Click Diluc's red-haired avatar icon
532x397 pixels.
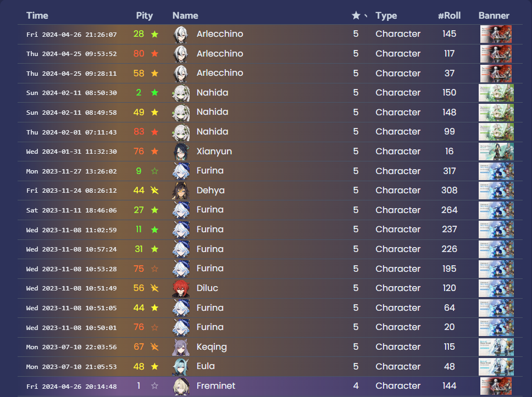pyautogui.click(x=181, y=288)
